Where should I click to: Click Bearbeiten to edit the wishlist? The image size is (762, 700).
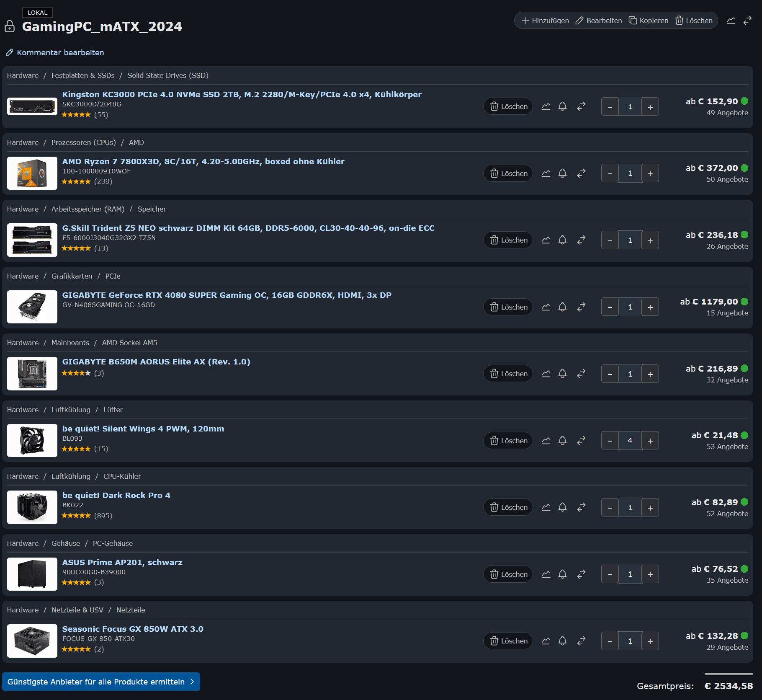click(599, 21)
